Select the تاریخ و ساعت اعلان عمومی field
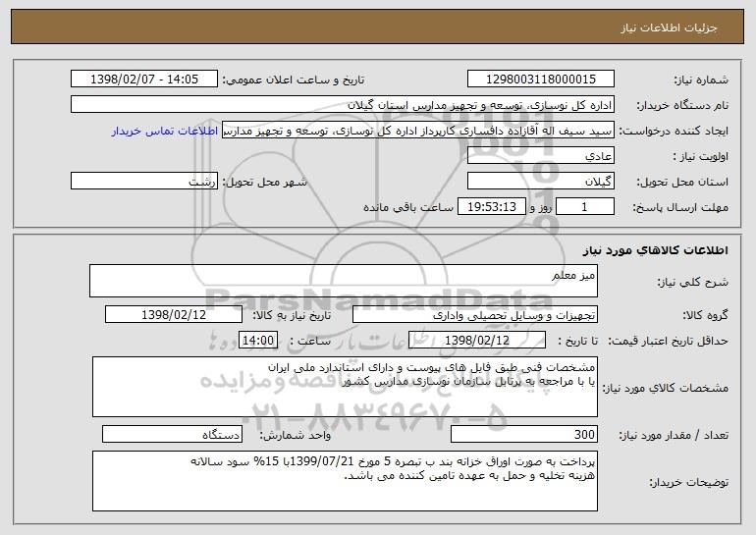The image size is (756, 535). coord(144,80)
